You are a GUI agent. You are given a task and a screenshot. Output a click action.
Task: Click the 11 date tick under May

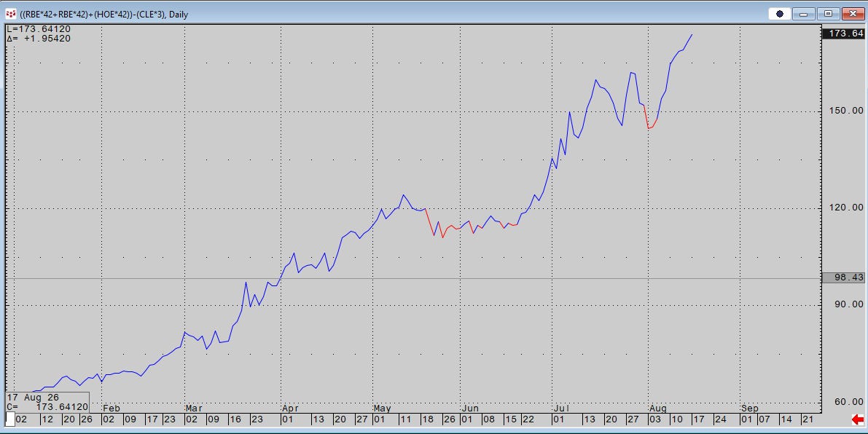coord(405,419)
